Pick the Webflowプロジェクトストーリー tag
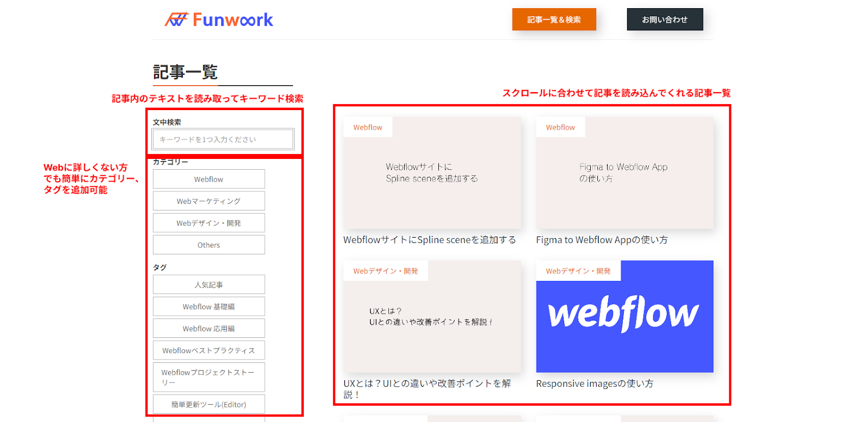Viewport: 868px width, 422px height. tap(209, 377)
